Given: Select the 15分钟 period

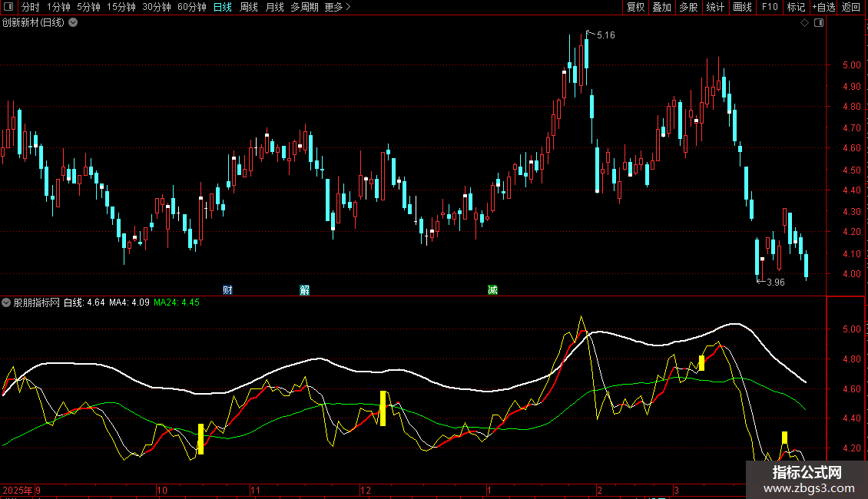Looking at the screenshot, I should pos(121,7).
